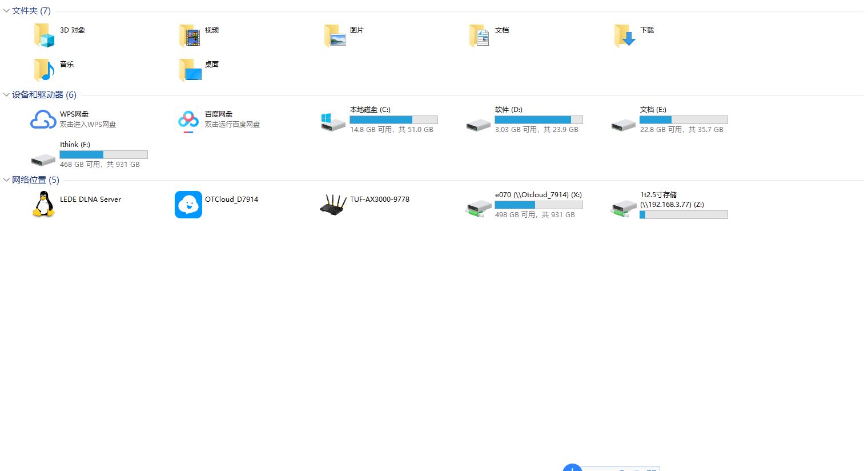Click the TUF-AX3000-9778 label
Screen dimensions: 868x471
380,199
